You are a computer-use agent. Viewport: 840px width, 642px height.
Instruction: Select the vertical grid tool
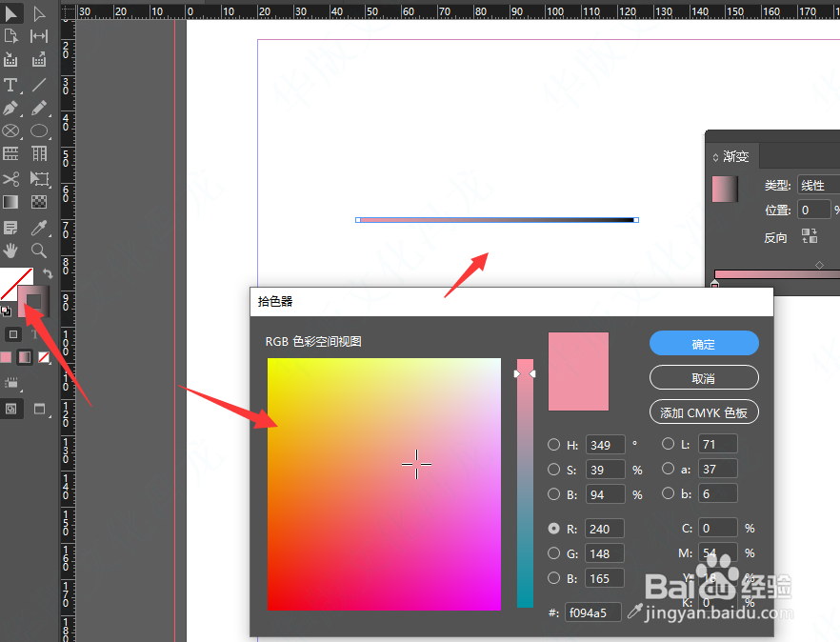[38, 153]
